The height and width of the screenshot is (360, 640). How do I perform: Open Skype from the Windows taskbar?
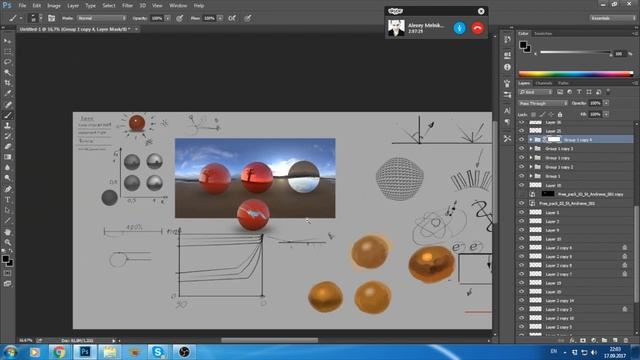click(158, 351)
